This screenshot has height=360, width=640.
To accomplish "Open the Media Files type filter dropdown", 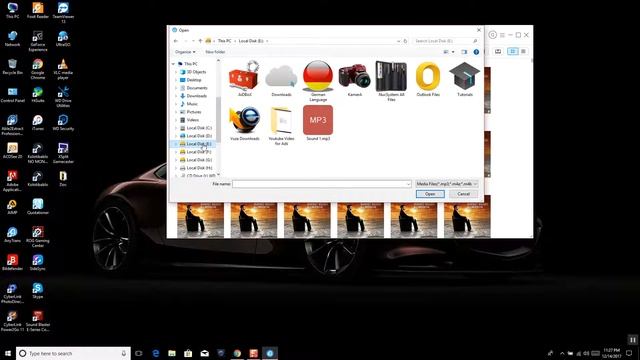I will (x=447, y=184).
